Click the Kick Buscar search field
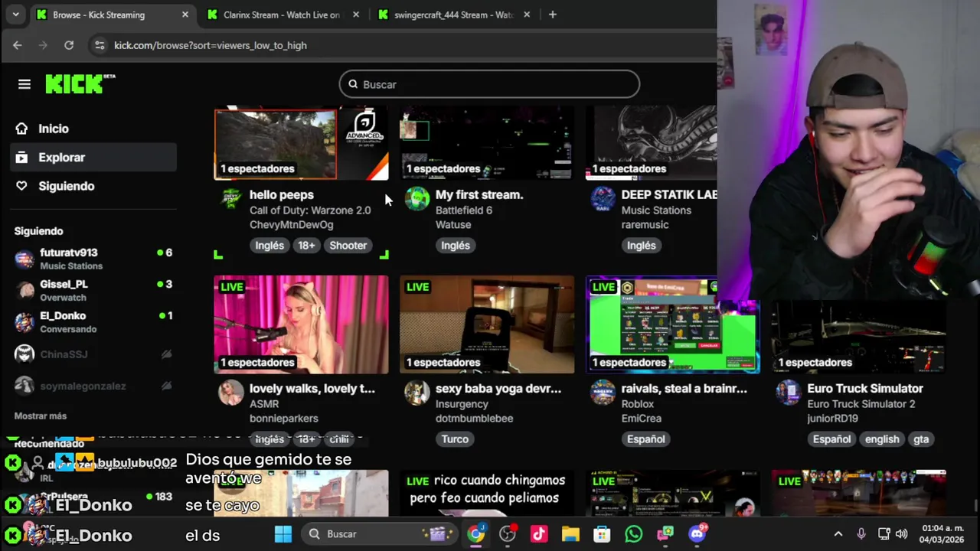 pyautogui.click(x=489, y=84)
